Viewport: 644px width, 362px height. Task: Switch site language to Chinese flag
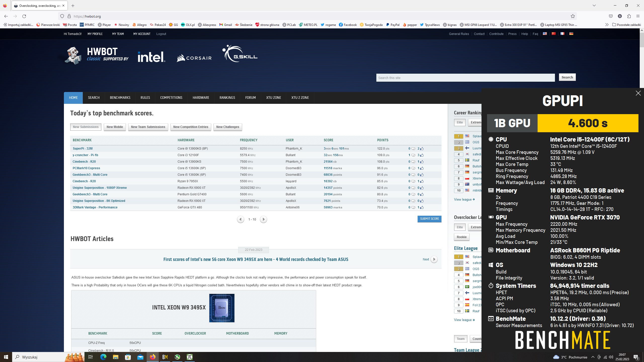click(553, 34)
